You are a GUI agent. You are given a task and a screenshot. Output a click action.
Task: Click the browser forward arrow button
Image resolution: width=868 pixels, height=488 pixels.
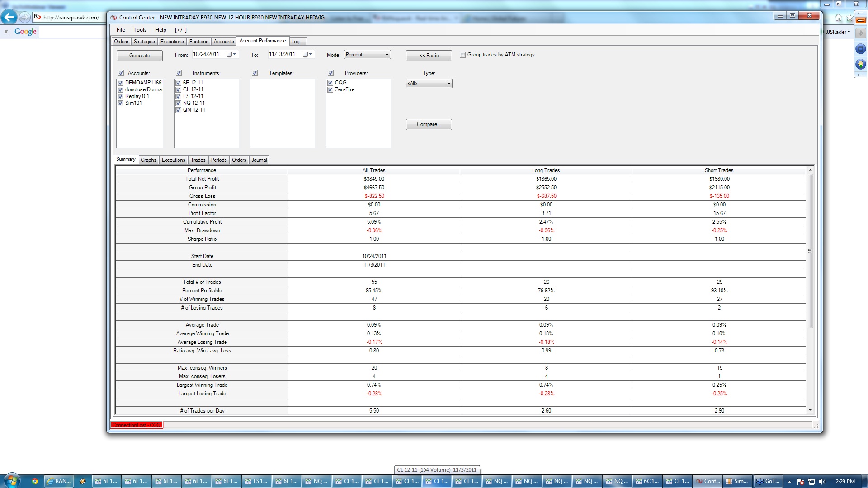pos(24,17)
